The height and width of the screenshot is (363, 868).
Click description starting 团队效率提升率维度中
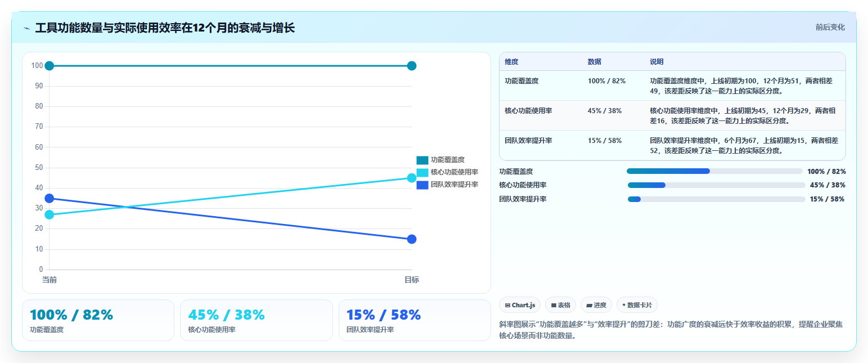[x=744, y=145]
